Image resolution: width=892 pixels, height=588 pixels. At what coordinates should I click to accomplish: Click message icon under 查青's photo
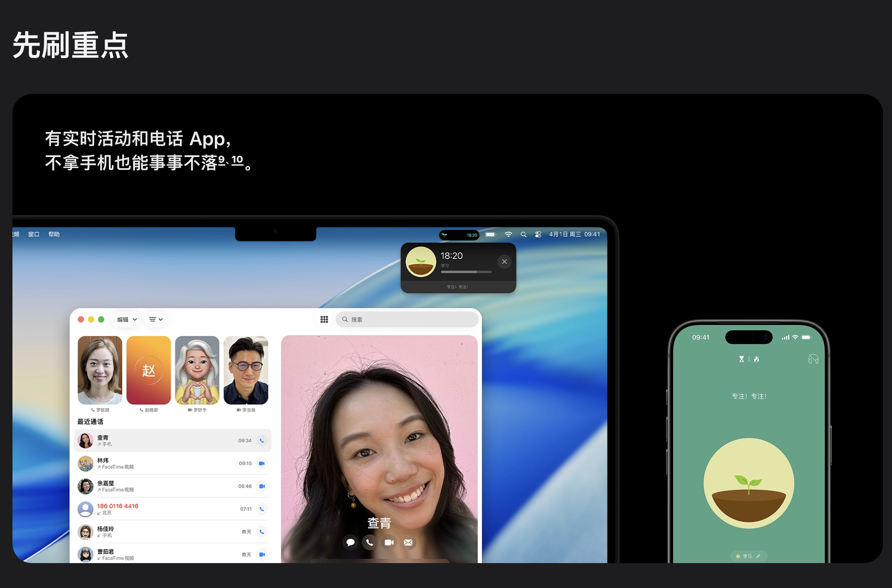pos(351,542)
